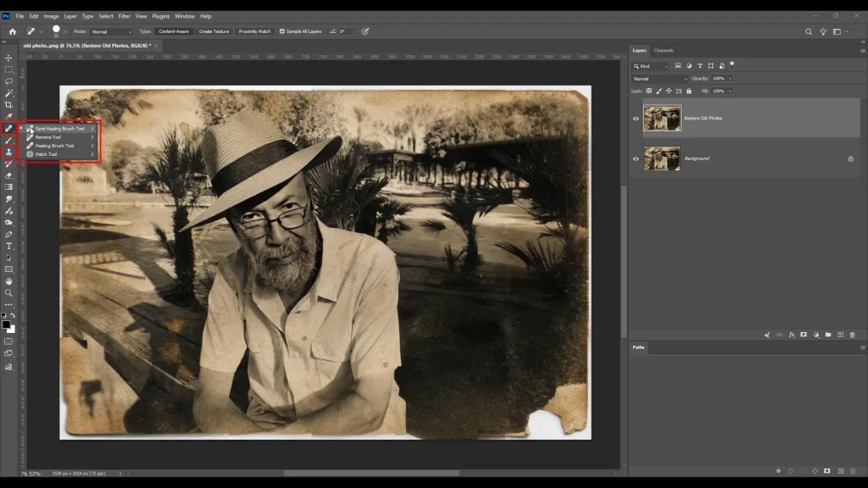Screen dimensions: 868x488
Task: Switch to the Channels tab
Action: [x=663, y=50]
